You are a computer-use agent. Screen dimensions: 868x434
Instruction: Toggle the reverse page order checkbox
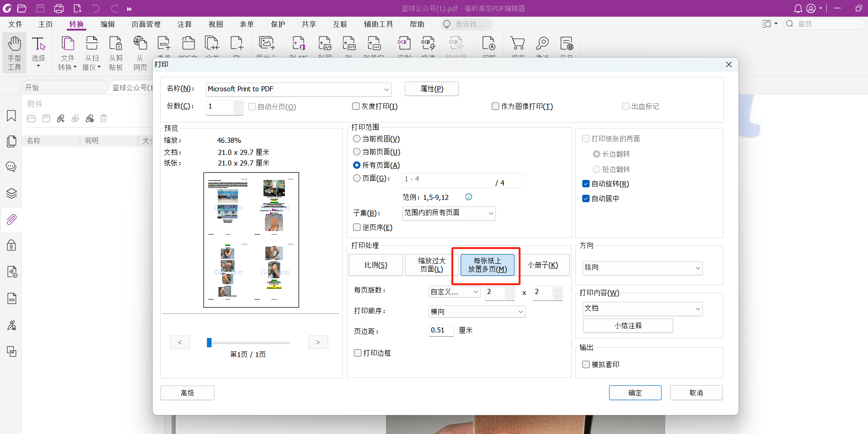pyautogui.click(x=357, y=227)
